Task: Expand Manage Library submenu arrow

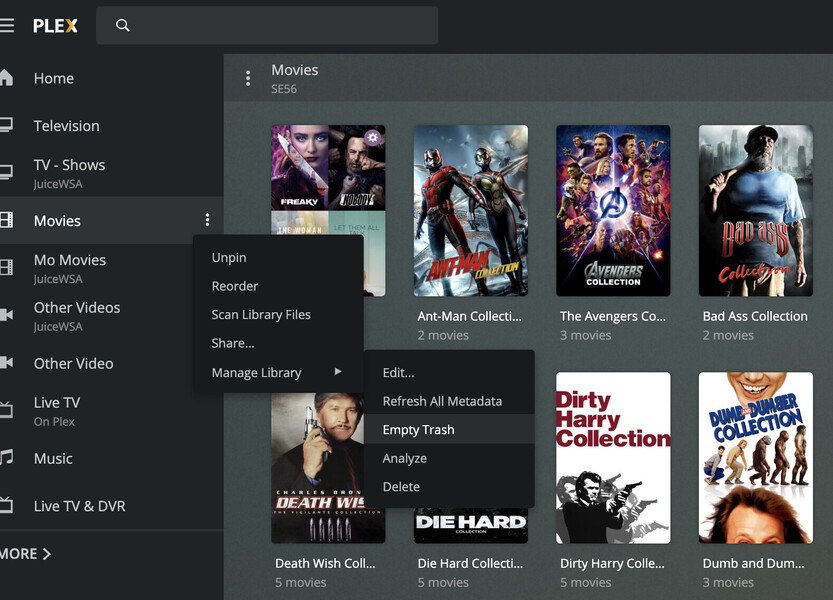Action: 338,371
